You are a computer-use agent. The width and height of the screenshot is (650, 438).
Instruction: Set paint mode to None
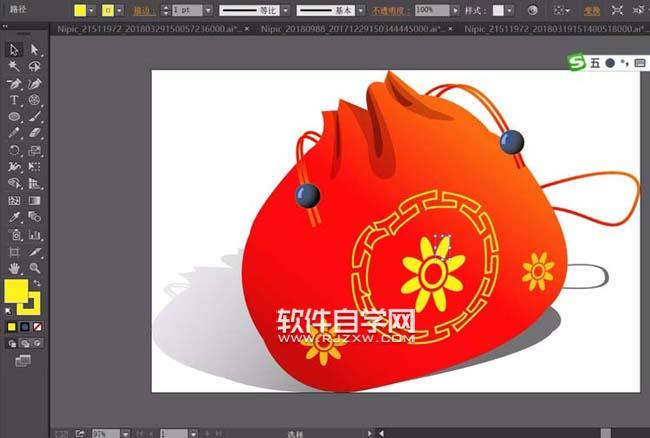click(x=37, y=327)
